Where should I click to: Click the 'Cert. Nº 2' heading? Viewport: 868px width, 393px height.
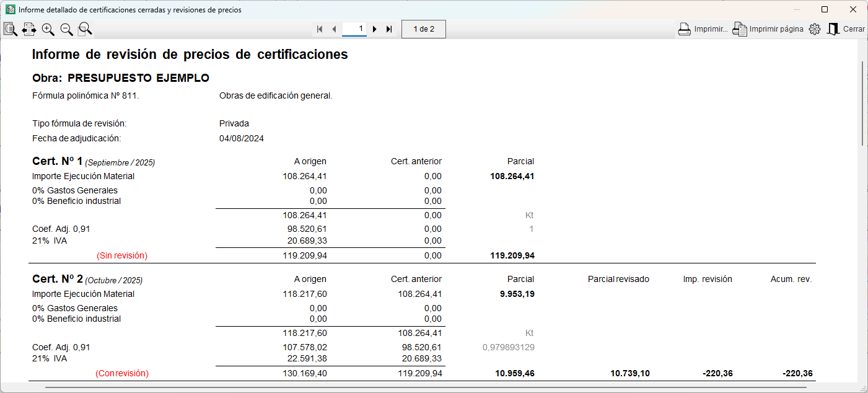click(57, 279)
